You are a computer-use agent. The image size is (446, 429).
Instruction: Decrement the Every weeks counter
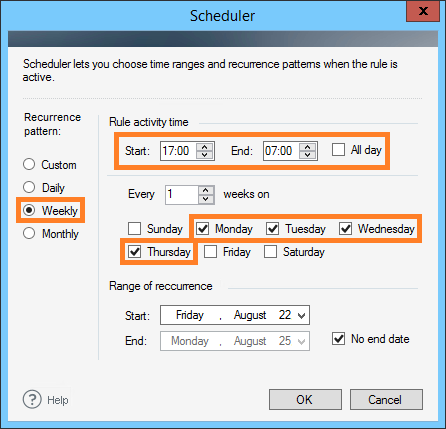(x=206, y=199)
